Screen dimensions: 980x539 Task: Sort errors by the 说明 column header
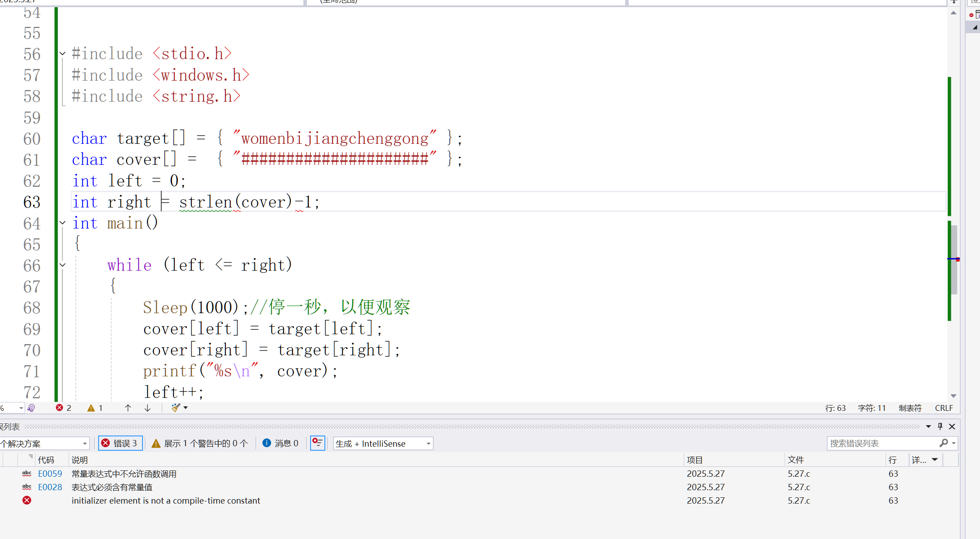point(80,460)
